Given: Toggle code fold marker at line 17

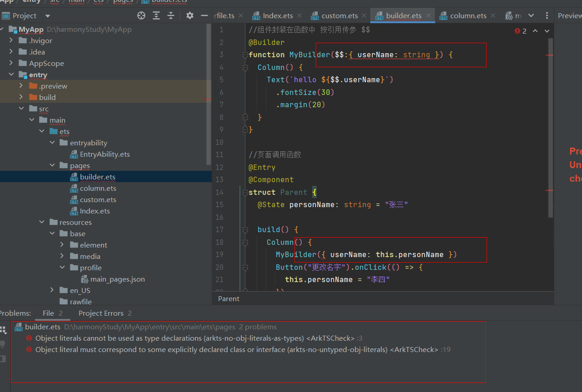Looking at the screenshot, I should (245, 230).
